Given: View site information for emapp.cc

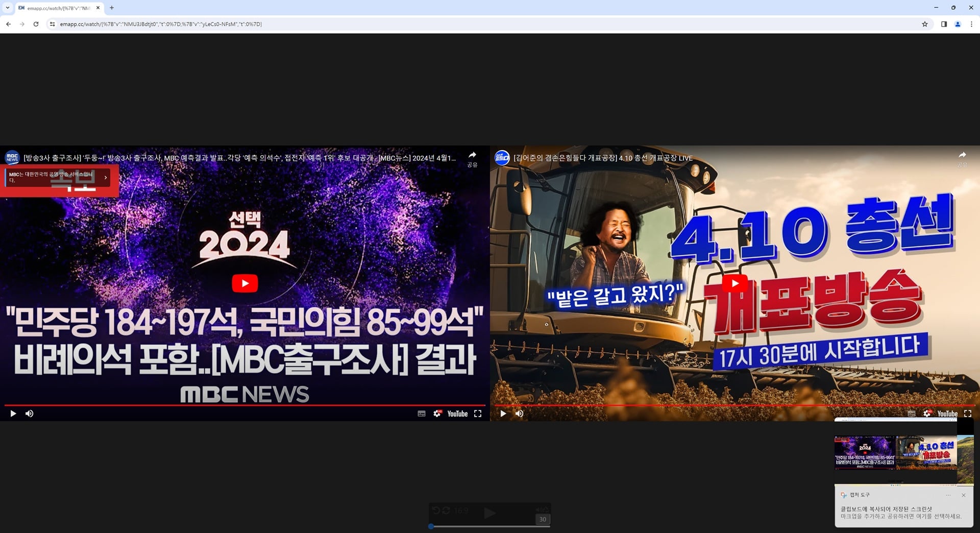Looking at the screenshot, I should pyautogui.click(x=52, y=24).
